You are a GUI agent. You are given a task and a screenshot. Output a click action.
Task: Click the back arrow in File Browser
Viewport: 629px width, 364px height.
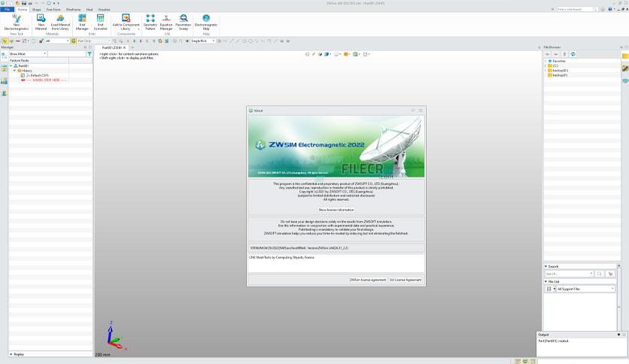click(x=548, y=54)
